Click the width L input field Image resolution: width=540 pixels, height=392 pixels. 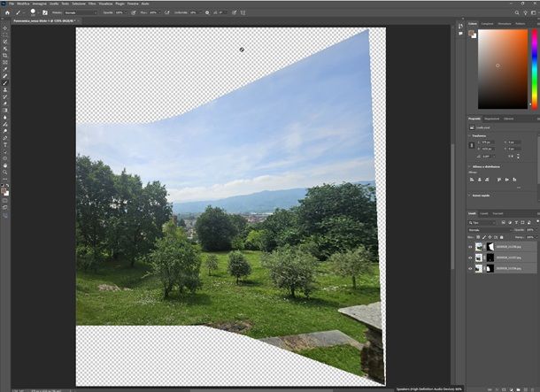488,142
